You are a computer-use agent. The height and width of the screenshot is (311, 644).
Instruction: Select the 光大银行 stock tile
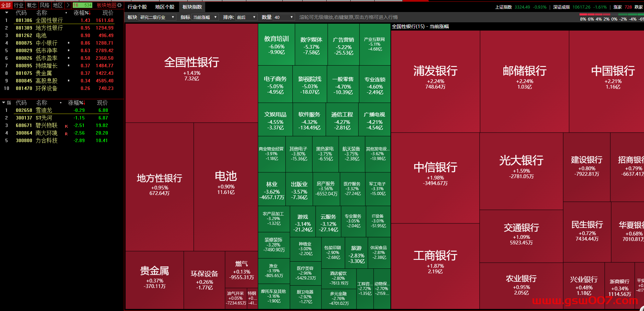521,171
